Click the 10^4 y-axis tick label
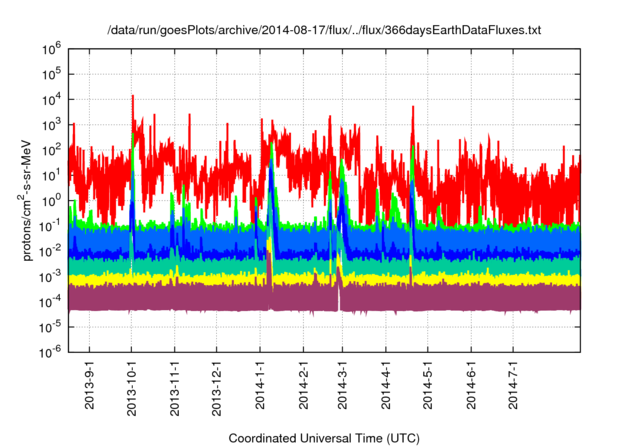 pyautogui.click(x=51, y=100)
